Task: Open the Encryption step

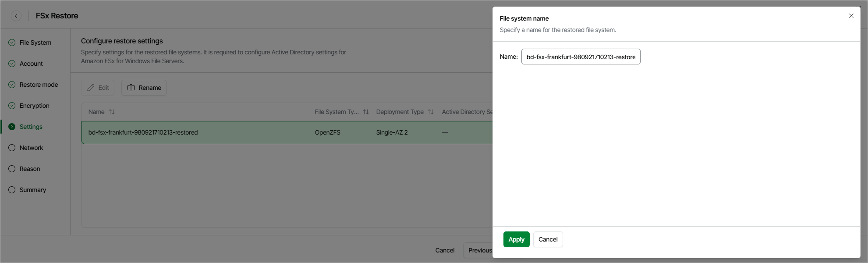Action: coord(34,106)
